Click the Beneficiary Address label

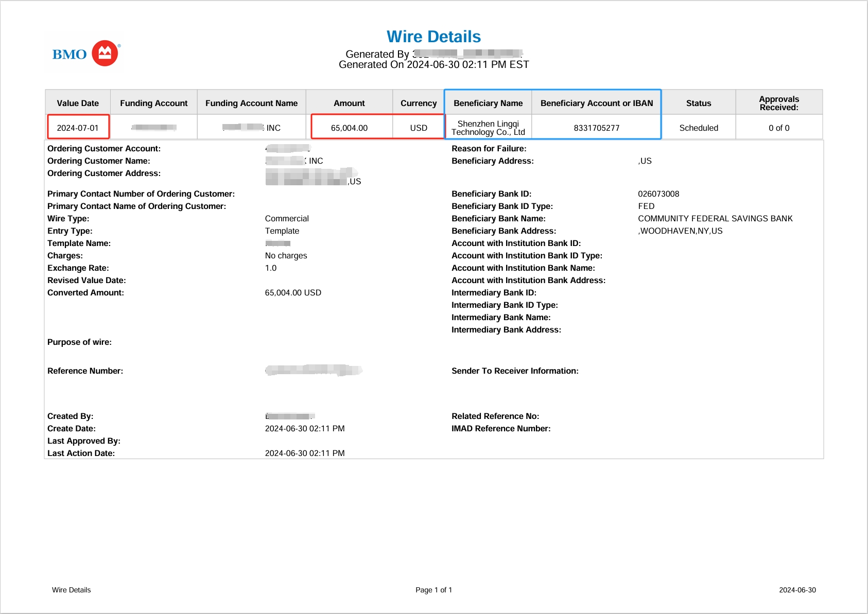pos(493,161)
